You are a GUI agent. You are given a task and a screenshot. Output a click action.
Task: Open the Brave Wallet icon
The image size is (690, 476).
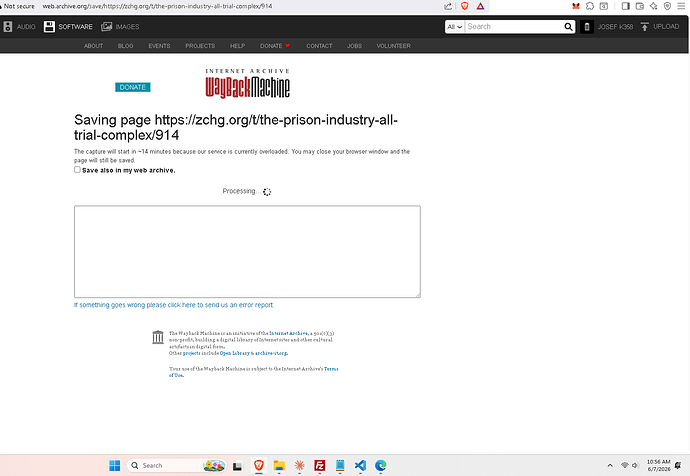[640, 6]
